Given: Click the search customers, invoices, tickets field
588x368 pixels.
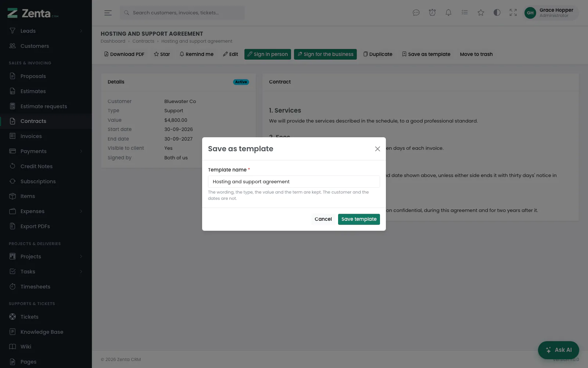Looking at the screenshot, I should click(182, 13).
